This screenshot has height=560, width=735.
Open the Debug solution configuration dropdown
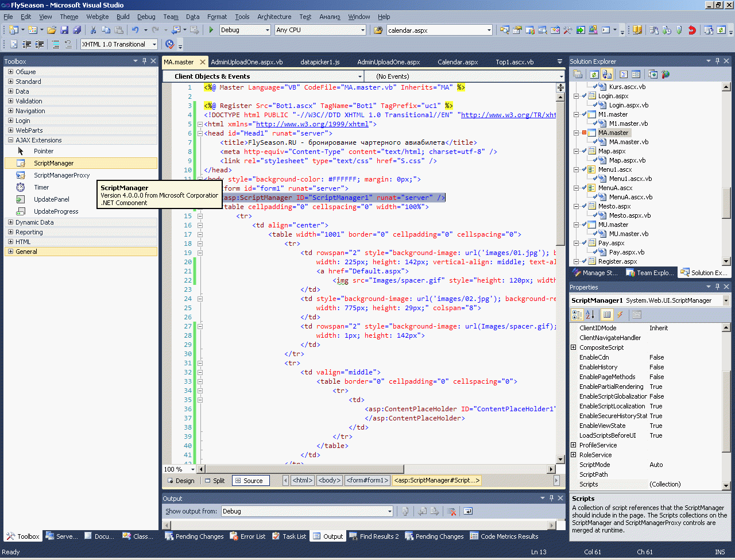268,30
